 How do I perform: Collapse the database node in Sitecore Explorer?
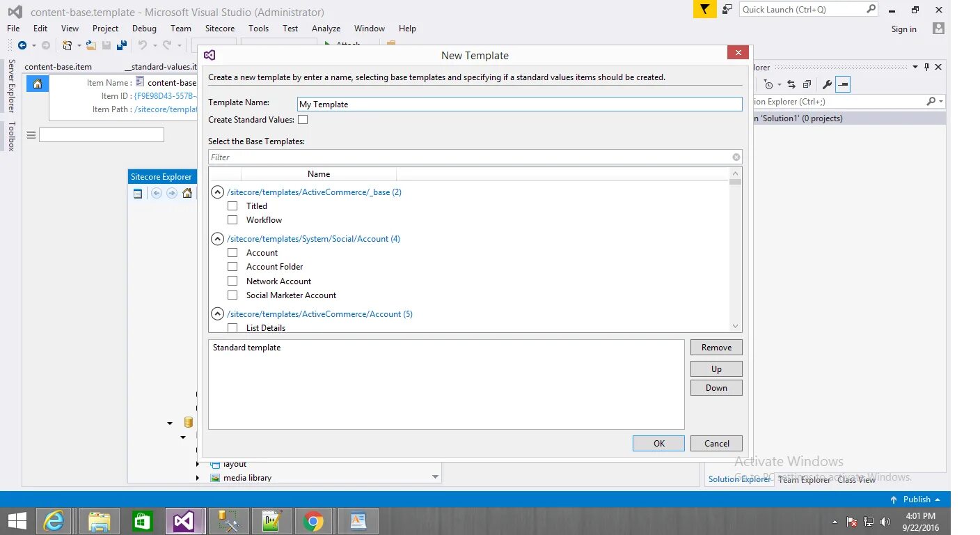tap(170, 423)
